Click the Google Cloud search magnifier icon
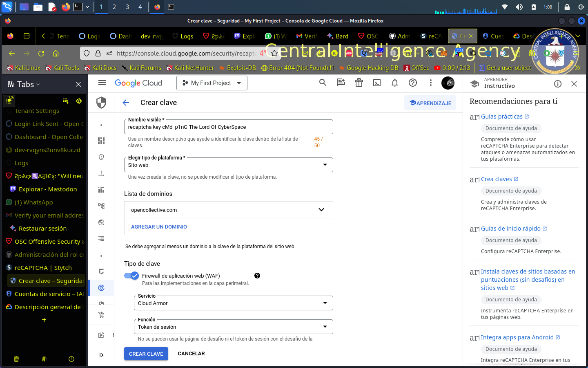 (323, 83)
